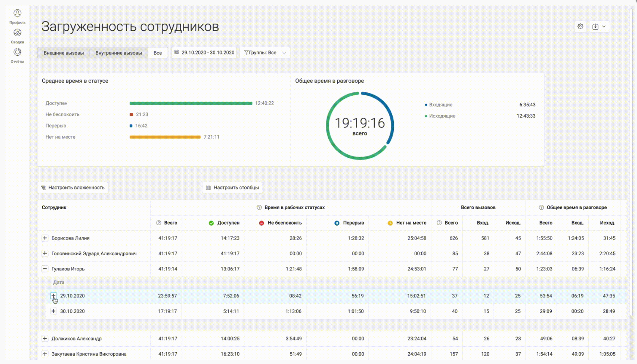Select the Внешние вызовы tab
Image resolution: width=637 pixels, height=364 pixels.
tap(64, 53)
